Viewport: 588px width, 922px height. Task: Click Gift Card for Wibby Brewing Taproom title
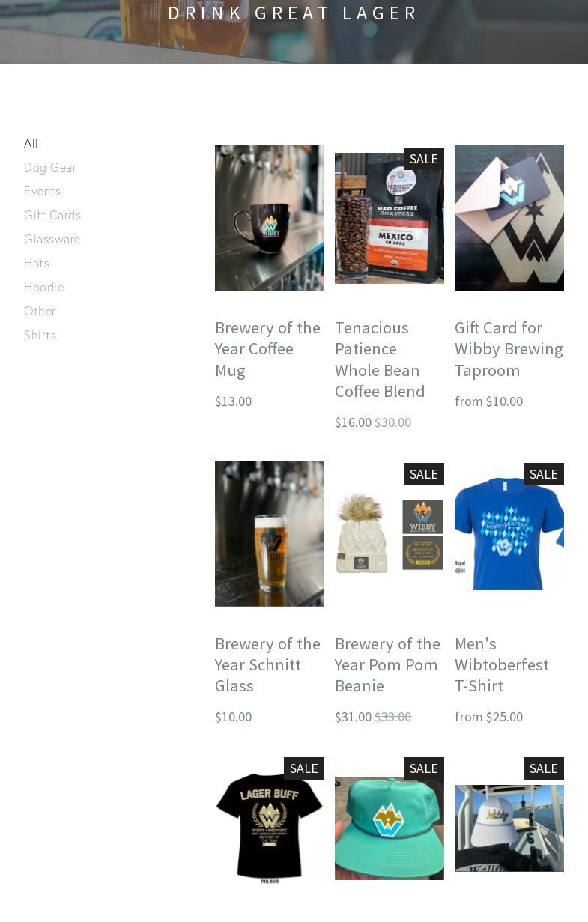click(509, 349)
